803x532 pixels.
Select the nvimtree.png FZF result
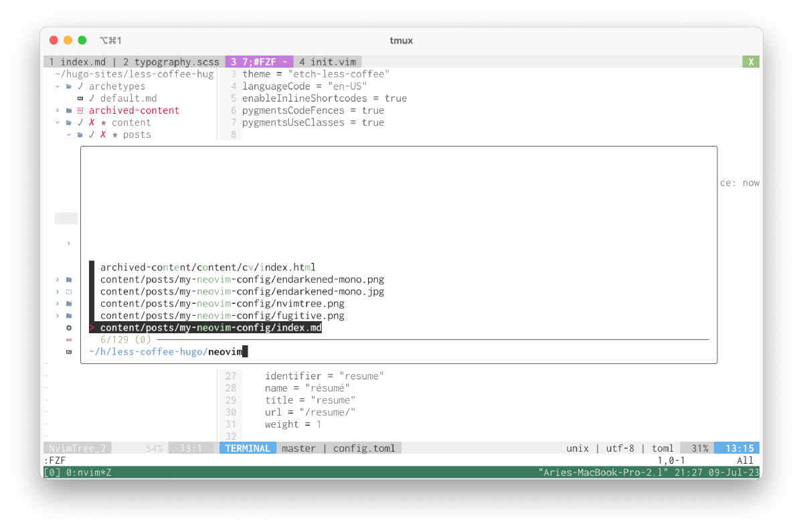222,304
